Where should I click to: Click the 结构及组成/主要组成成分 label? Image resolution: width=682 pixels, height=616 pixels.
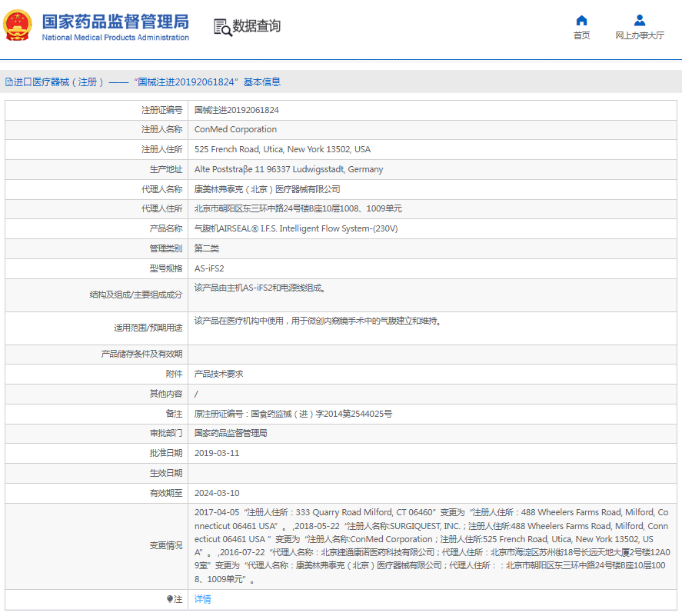tap(136, 295)
